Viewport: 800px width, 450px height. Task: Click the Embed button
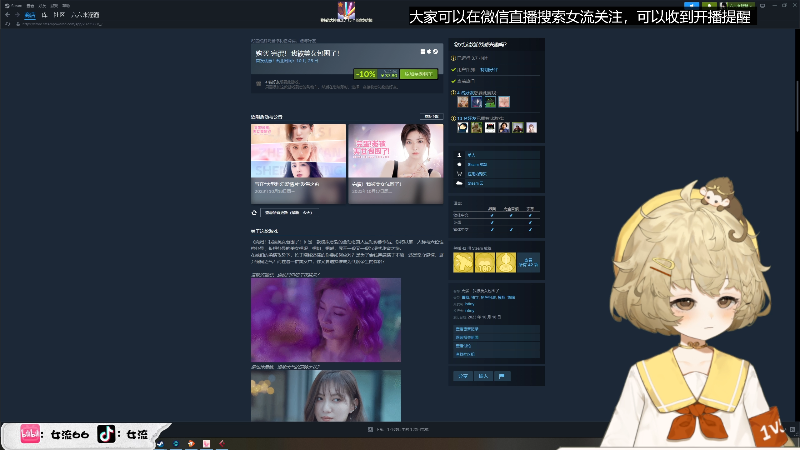coord(483,376)
